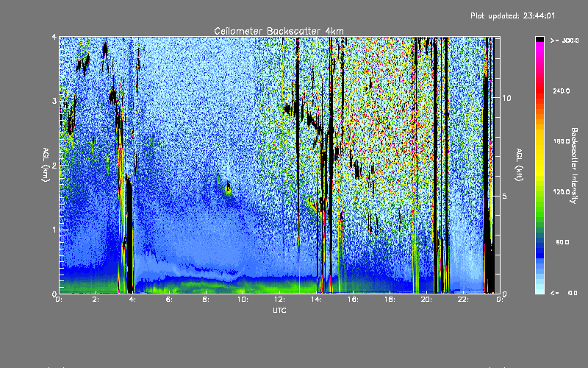Screen dimensions: 588x368
Task: Click the '1' km tick on the left axis
Action: 54,230
